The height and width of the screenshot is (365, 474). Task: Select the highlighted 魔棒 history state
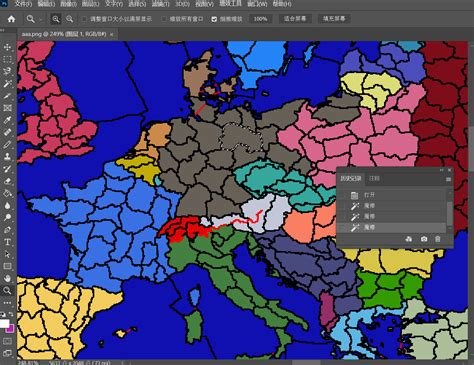[x=392, y=227]
